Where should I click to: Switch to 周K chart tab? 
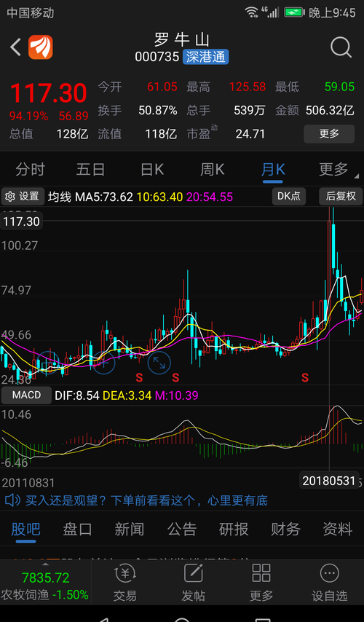(212, 170)
